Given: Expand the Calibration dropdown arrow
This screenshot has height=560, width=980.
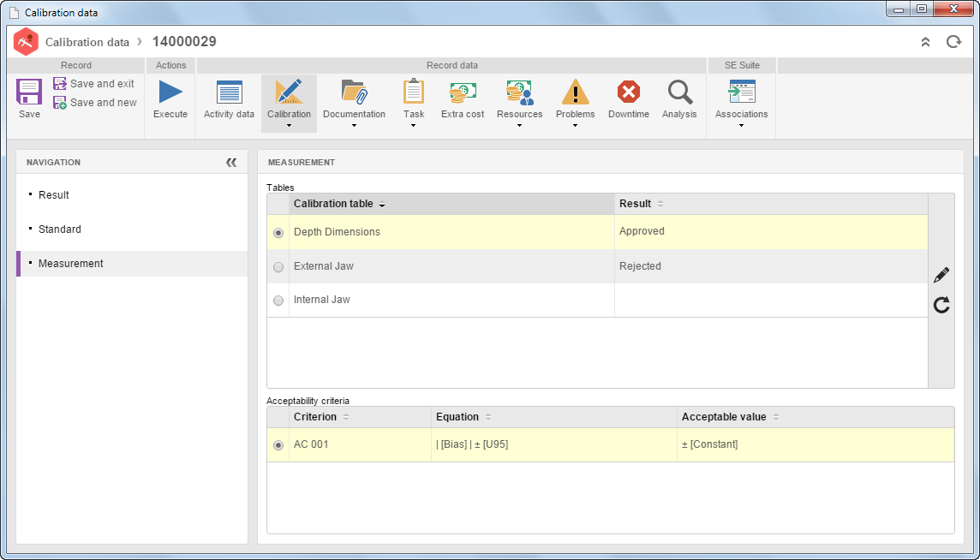Looking at the screenshot, I should 289,126.
